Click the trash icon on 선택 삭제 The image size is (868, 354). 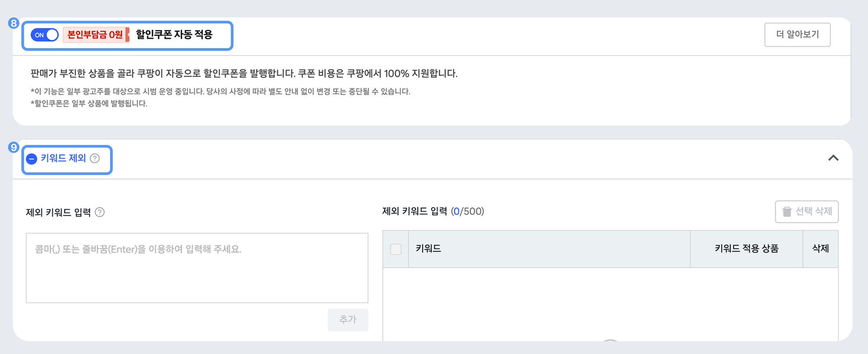click(787, 212)
